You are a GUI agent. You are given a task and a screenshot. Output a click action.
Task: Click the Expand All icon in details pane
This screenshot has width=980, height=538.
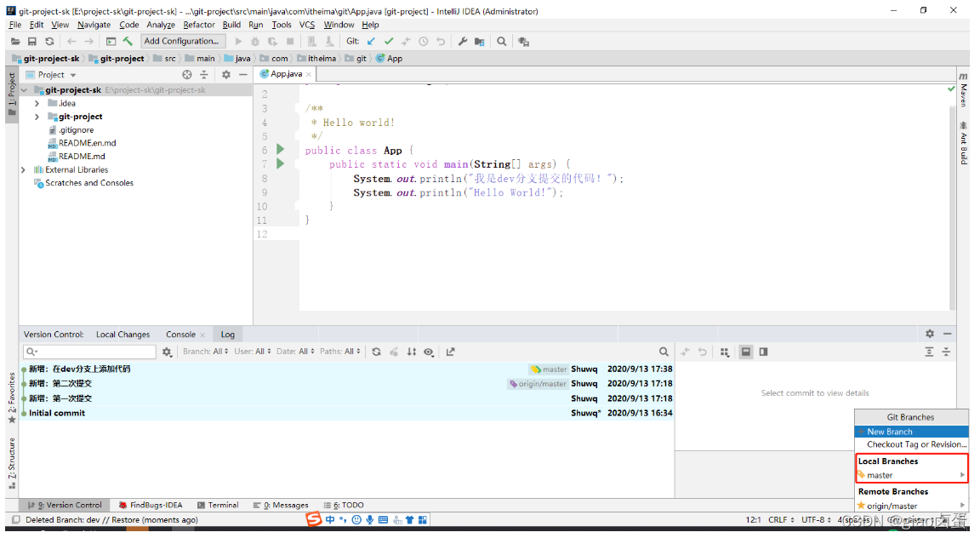click(929, 352)
